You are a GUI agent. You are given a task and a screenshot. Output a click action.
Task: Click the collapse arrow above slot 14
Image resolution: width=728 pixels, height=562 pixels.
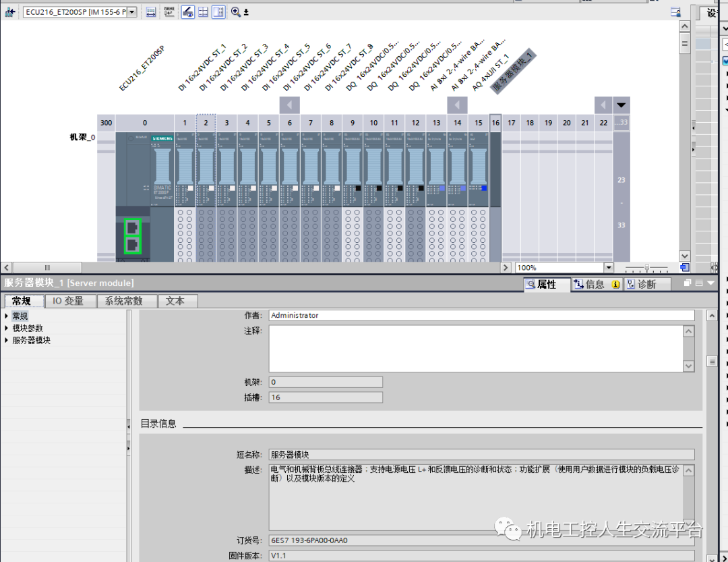[457, 105]
